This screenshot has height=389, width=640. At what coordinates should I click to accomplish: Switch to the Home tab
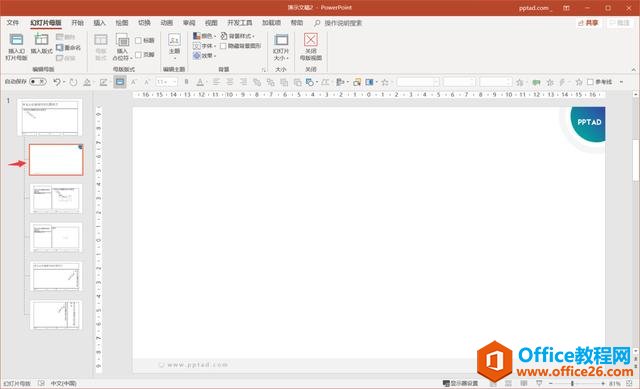coord(78,23)
